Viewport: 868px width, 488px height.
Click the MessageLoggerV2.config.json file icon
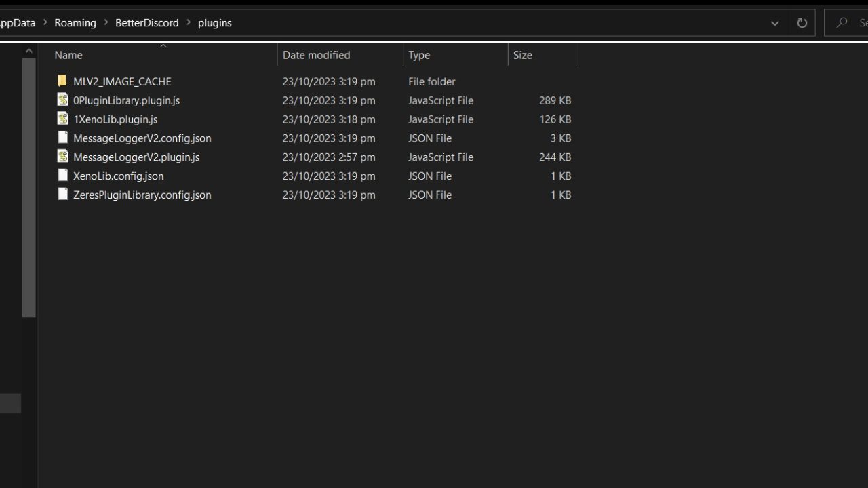coord(62,138)
